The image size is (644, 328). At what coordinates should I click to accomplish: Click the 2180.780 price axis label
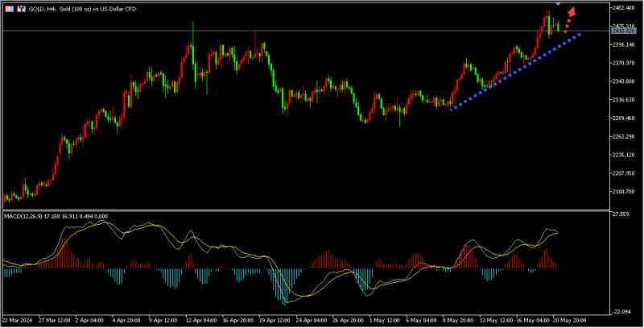point(624,192)
